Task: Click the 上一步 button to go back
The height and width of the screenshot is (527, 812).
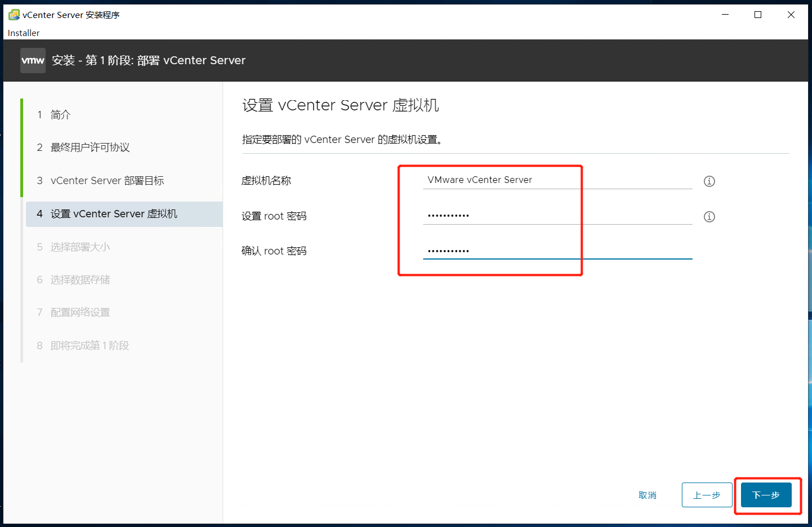Action: [x=707, y=495]
